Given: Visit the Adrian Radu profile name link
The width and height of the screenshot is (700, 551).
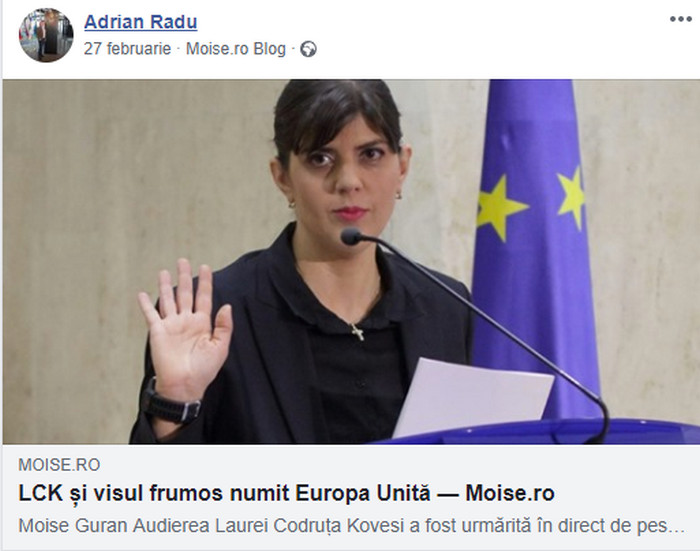Looking at the screenshot, I should [141, 21].
